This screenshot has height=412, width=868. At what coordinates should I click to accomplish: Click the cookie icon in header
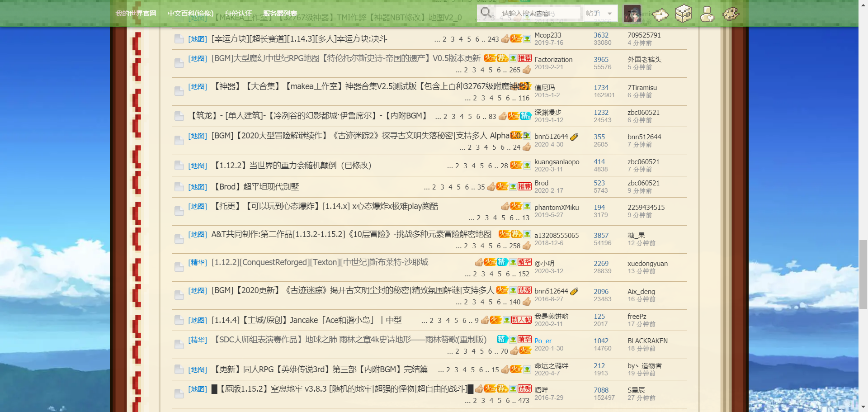(731, 14)
